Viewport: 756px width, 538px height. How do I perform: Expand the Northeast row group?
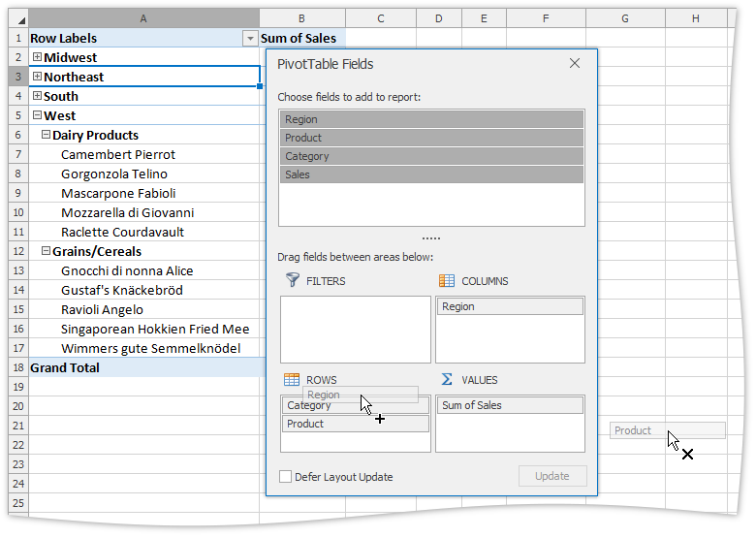coord(37,77)
